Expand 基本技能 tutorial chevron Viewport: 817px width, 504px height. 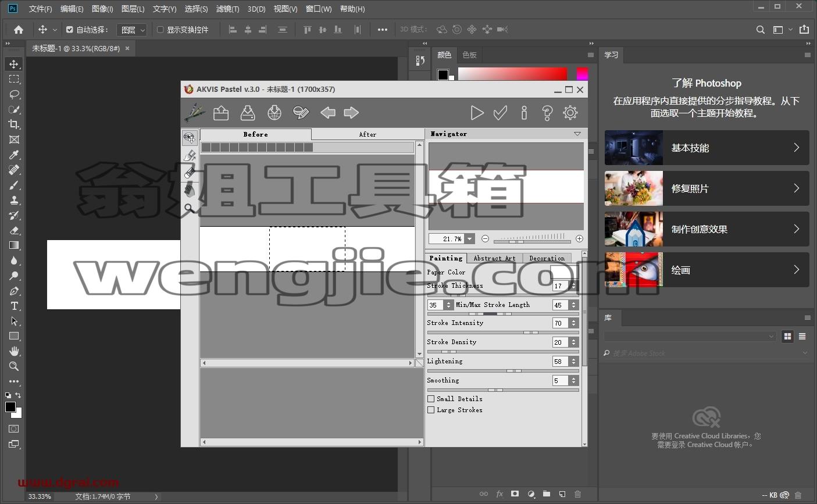pyautogui.click(x=797, y=148)
